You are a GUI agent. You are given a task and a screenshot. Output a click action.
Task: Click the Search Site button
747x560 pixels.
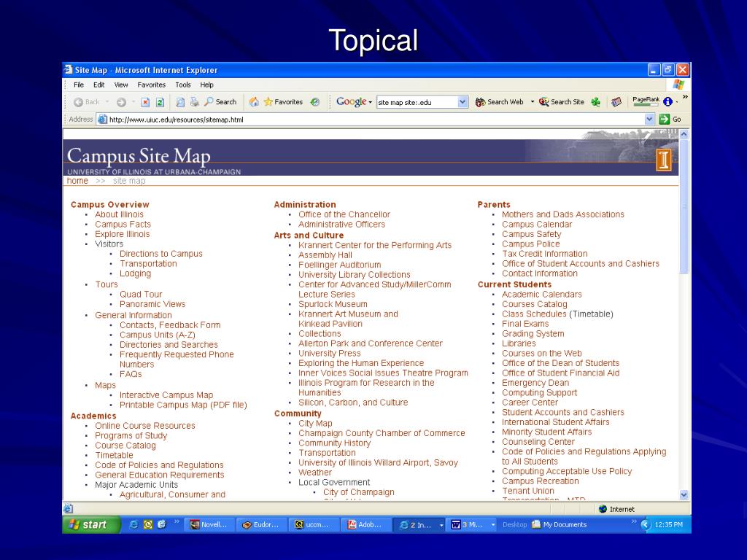point(562,102)
